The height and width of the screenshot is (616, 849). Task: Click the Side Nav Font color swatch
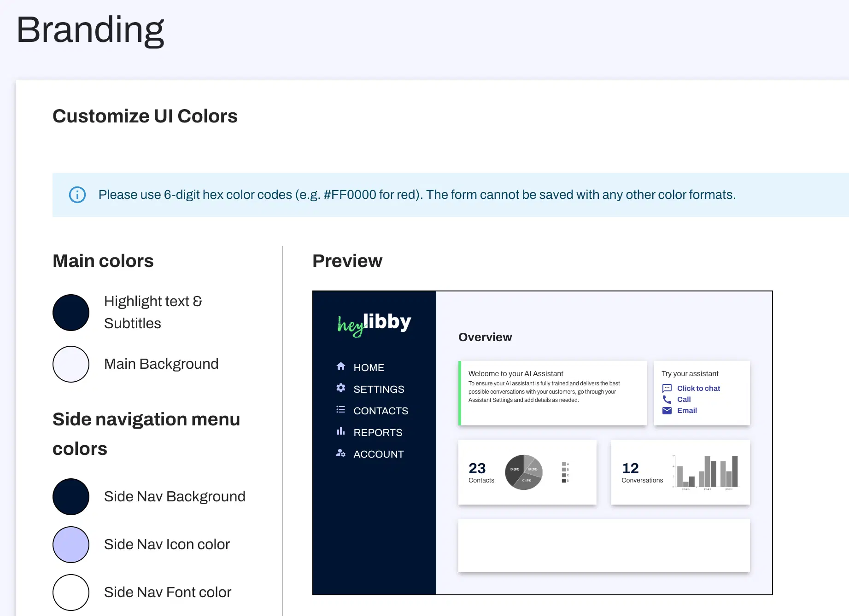[71, 593]
